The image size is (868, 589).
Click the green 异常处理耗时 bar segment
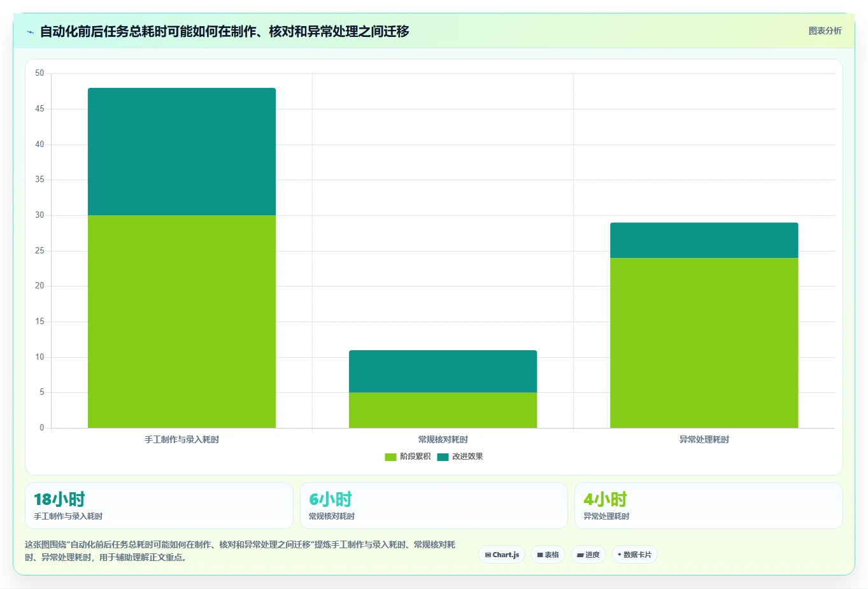704,343
